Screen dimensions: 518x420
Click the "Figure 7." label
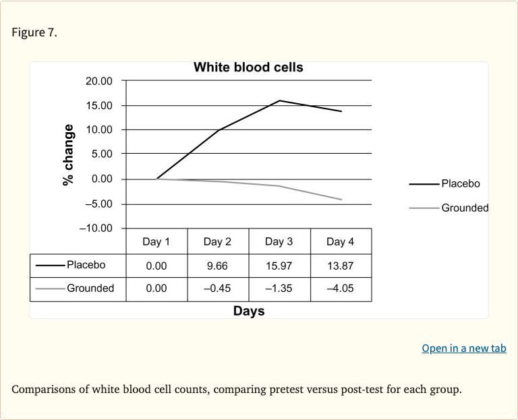(34, 33)
